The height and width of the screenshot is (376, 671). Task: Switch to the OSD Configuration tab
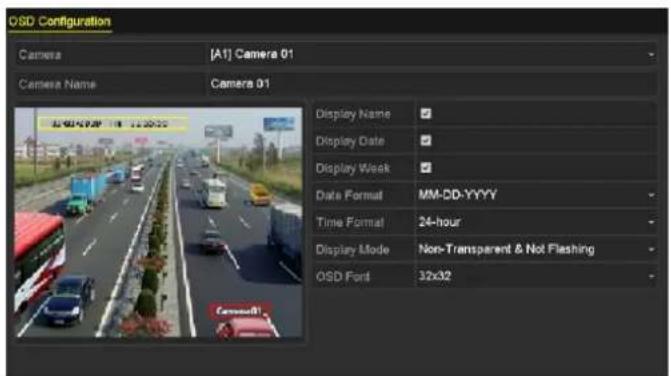pos(60,21)
